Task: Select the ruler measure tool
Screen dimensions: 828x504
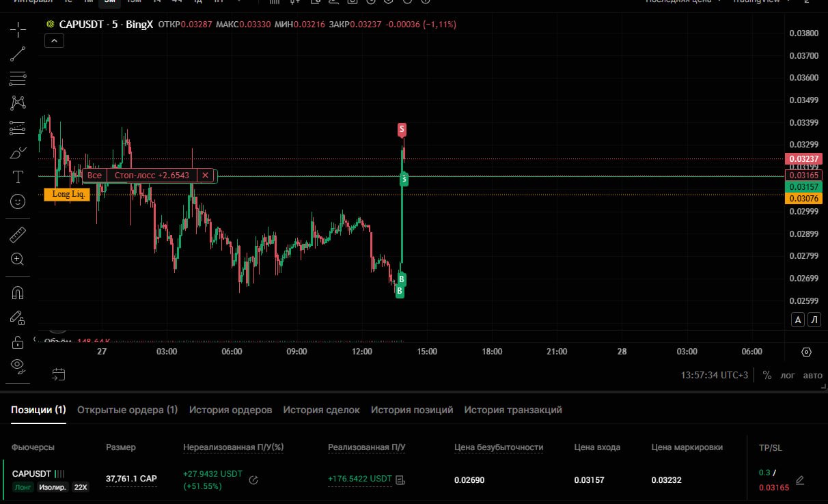Action: [18, 235]
